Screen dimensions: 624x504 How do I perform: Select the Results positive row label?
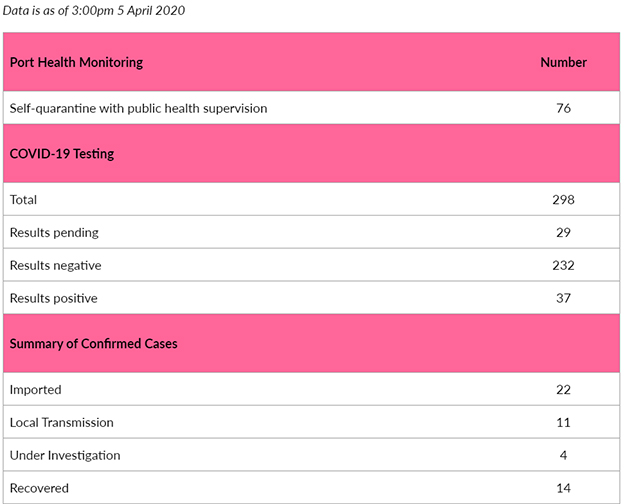[53, 299]
